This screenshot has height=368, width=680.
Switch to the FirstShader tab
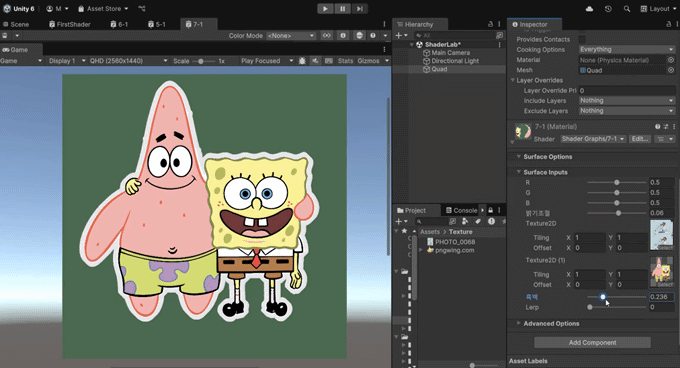[x=69, y=24]
